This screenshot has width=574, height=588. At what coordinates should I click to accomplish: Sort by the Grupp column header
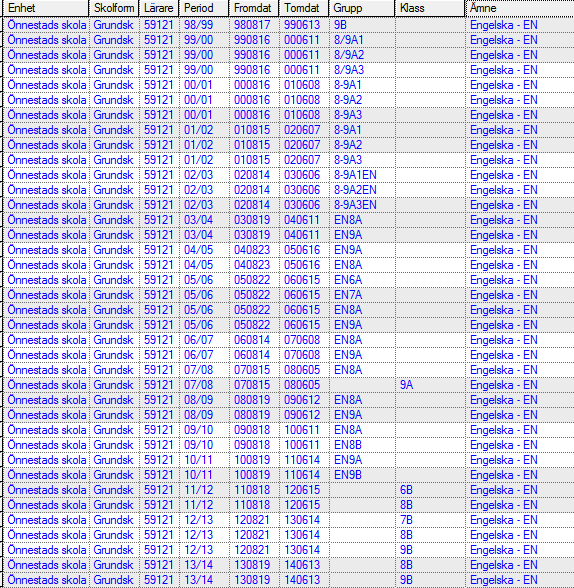(x=362, y=8)
